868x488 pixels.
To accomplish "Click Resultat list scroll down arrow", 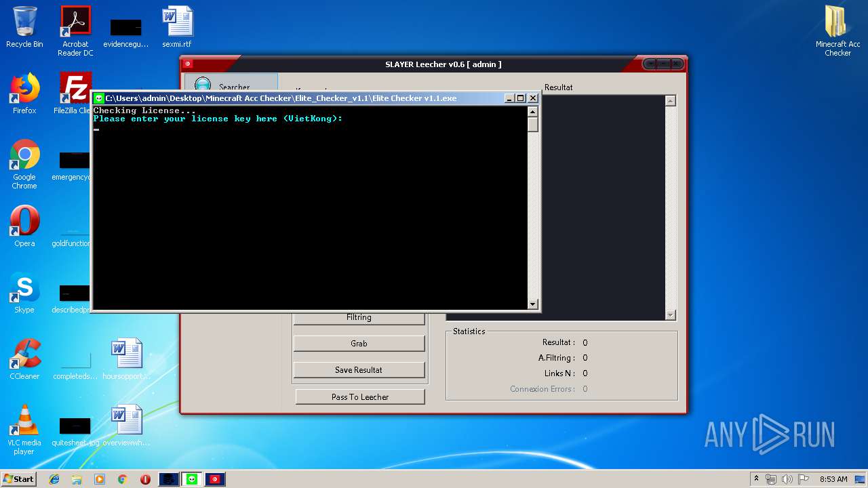I will (671, 314).
